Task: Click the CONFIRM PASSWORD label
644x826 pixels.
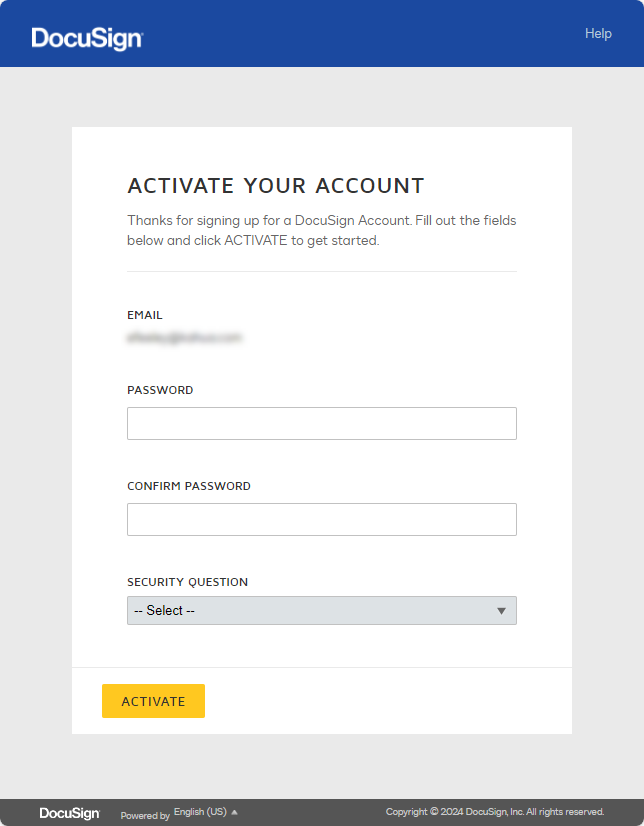Action: point(189,486)
